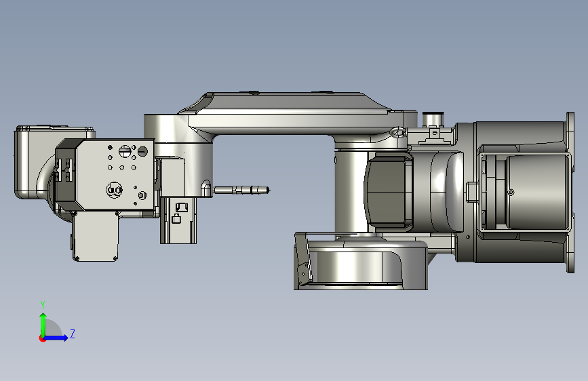Screen dimensions: 588x381
Task: Click the blue Z axis arrow of the triad
Action: click(56, 338)
